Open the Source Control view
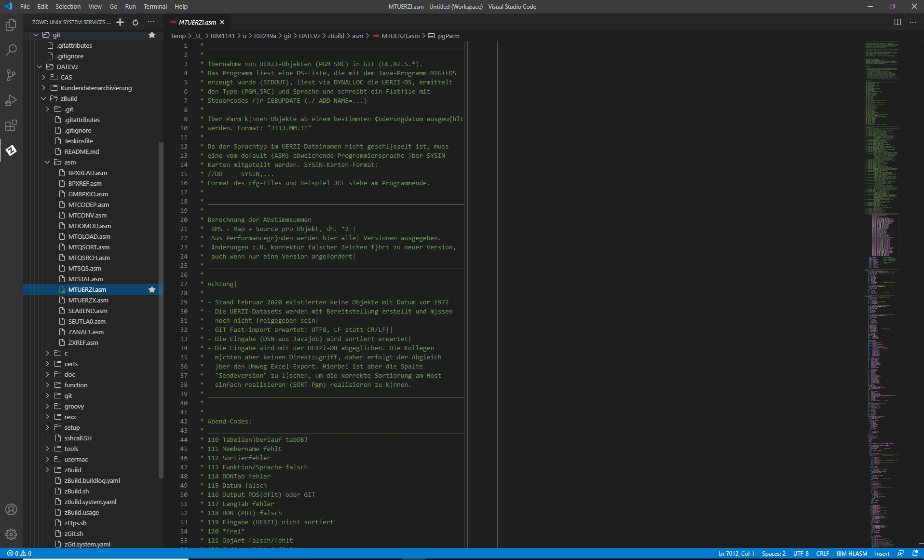Viewport: 924px width, 560px height. pyautogui.click(x=11, y=75)
